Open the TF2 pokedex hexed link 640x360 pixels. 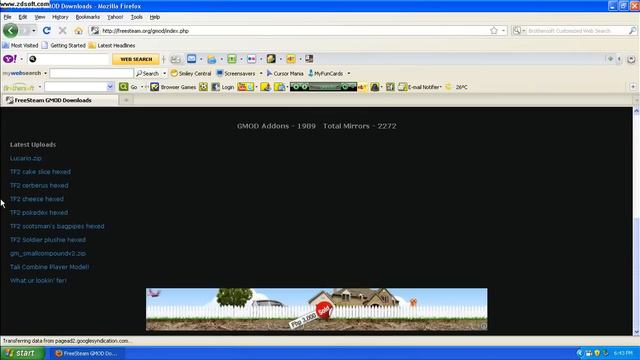(x=39, y=213)
